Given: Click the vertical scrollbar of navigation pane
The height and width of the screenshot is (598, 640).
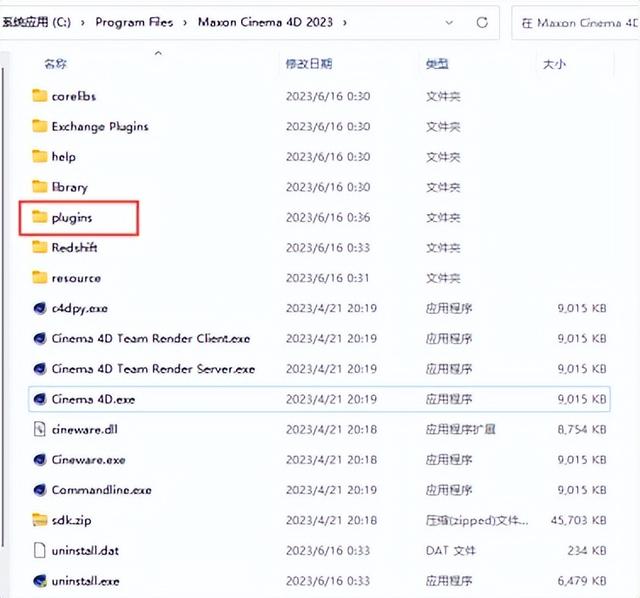Looking at the screenshot, I should (3, 306).
